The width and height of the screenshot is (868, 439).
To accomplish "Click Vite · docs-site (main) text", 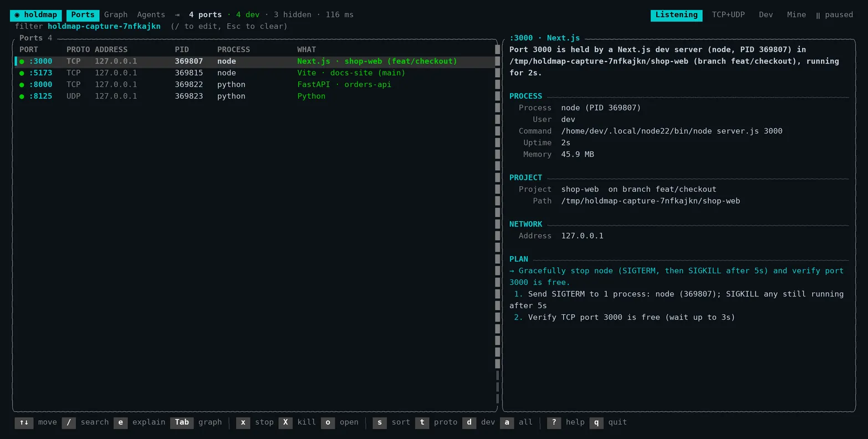I will click(x=351, y=73).
